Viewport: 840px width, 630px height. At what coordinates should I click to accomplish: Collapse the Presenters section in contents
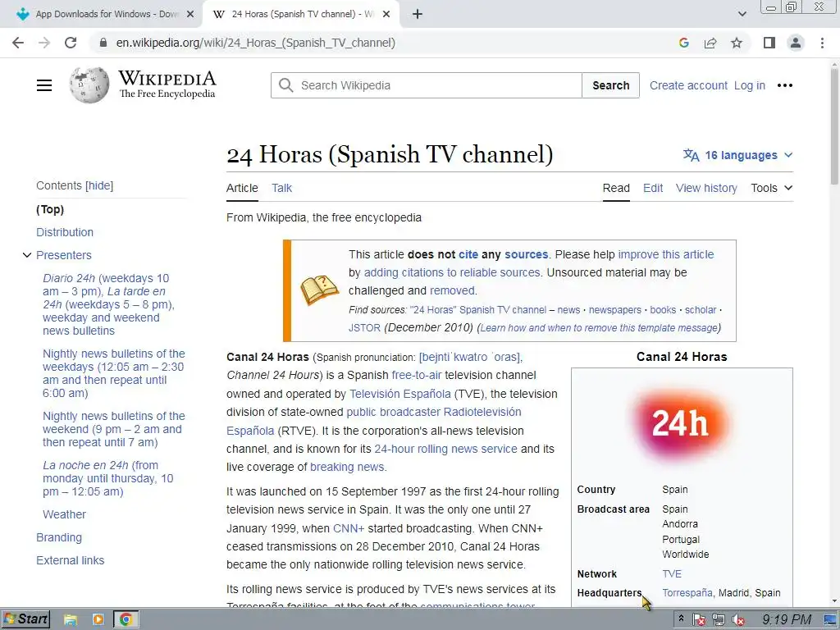click(x=27, y=255)
